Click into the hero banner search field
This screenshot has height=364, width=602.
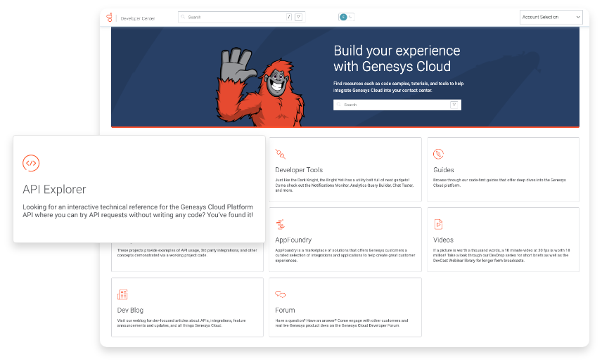click(397, 105)
